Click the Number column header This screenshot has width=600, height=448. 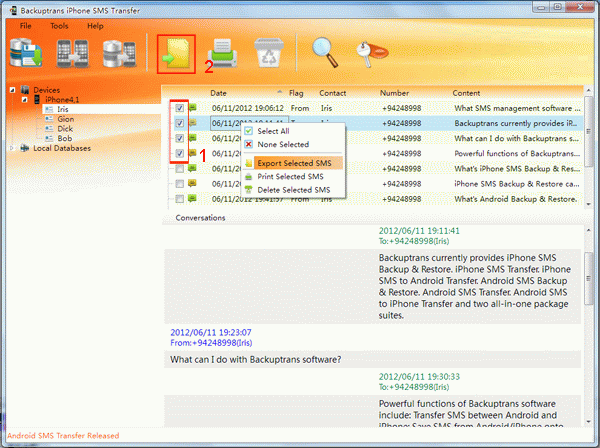pos(394,93)
